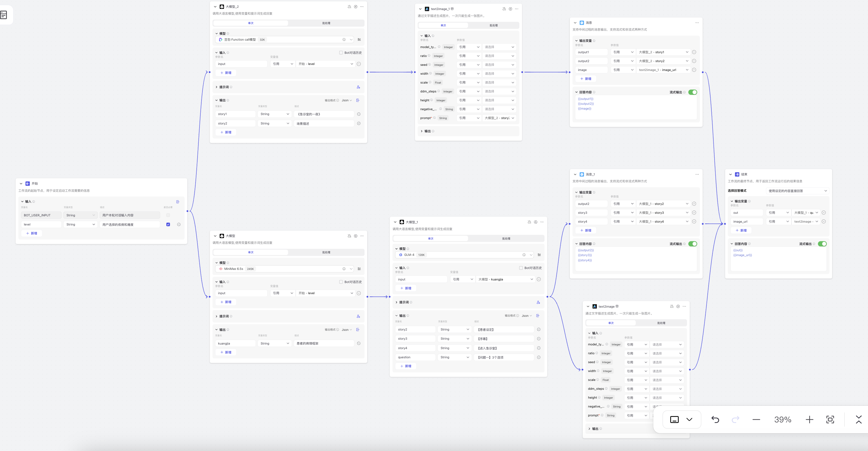Enable Bot对话历史 checkbox in MiniMax 大模型 node

pos(341,282)
